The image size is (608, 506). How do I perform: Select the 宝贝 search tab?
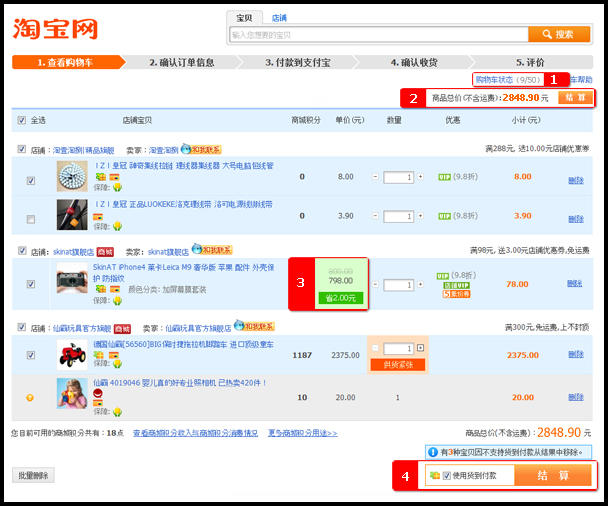(244, 18)
